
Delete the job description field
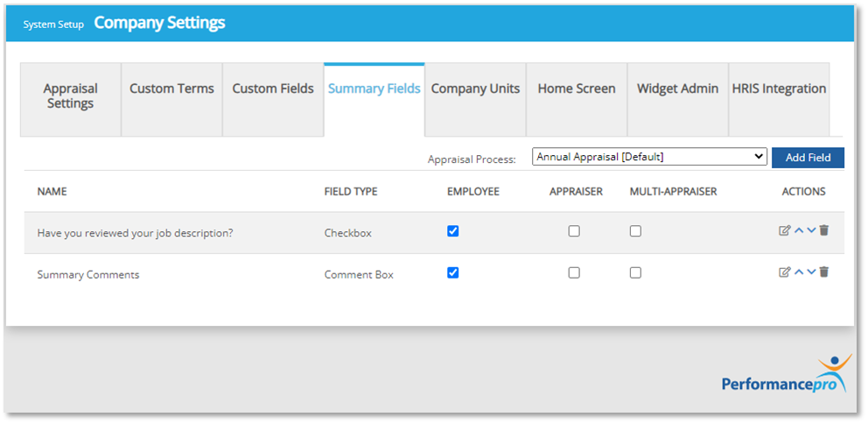click(824, 231)
